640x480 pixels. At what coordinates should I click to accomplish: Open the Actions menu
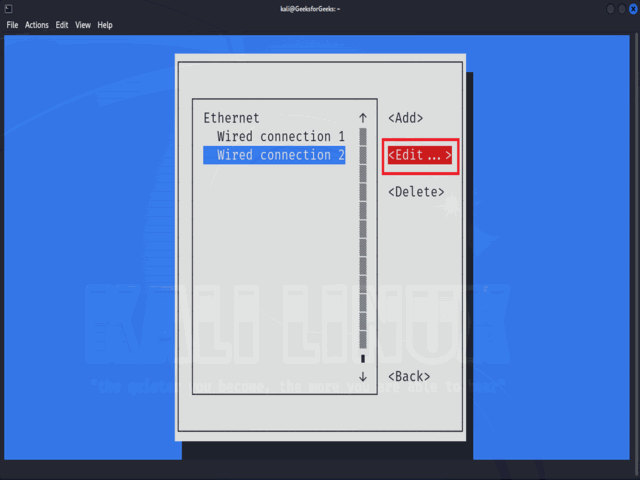click(x=37, y=25)
